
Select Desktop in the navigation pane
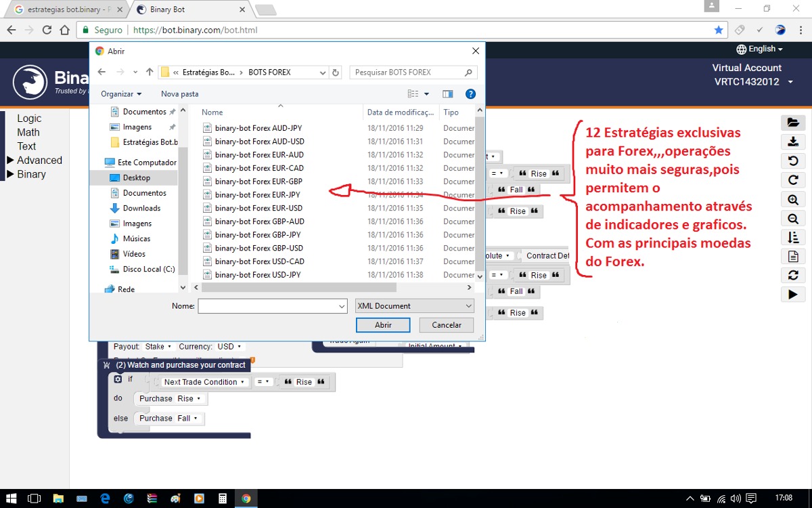click(x=136, y=177)
